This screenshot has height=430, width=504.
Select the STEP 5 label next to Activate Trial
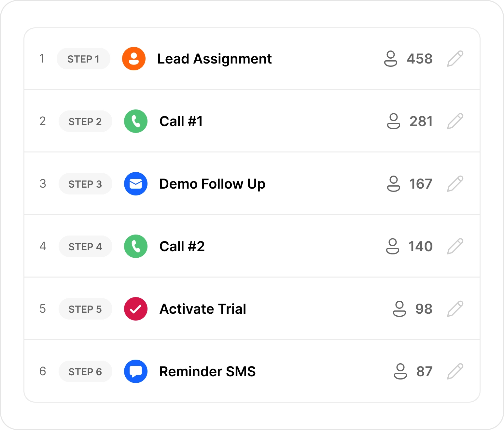85,309
